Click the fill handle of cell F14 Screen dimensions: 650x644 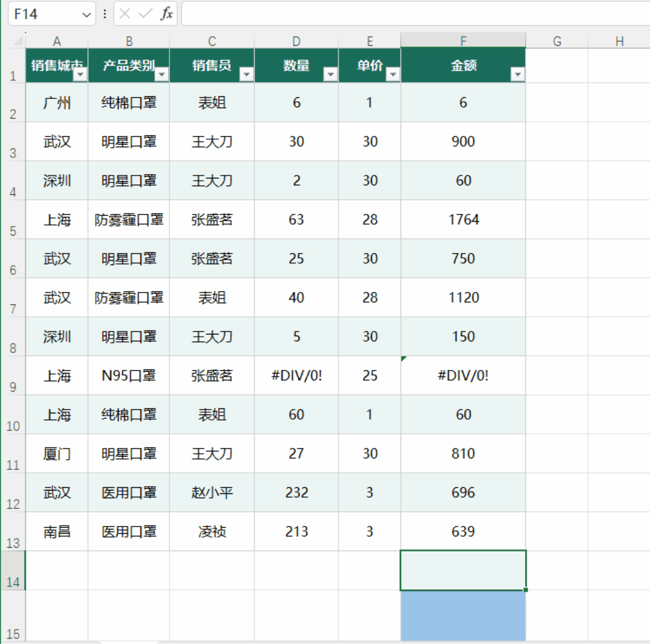pos(526,590)
